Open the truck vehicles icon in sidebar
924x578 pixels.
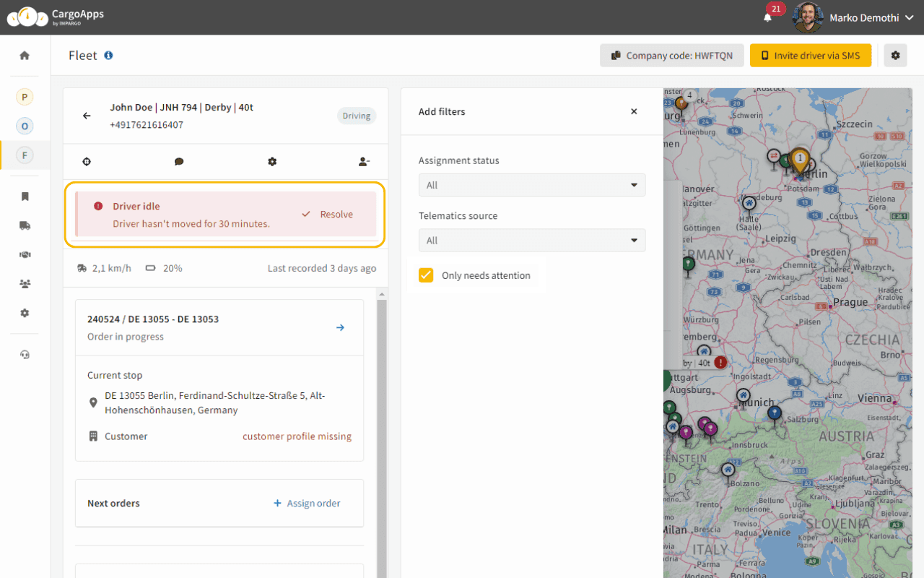[25, 225]
